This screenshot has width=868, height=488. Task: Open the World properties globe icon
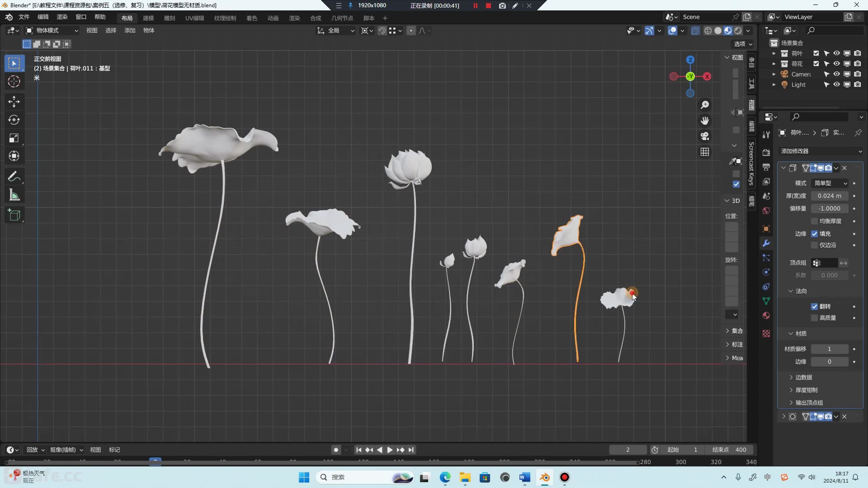click(x=766, y=210)
